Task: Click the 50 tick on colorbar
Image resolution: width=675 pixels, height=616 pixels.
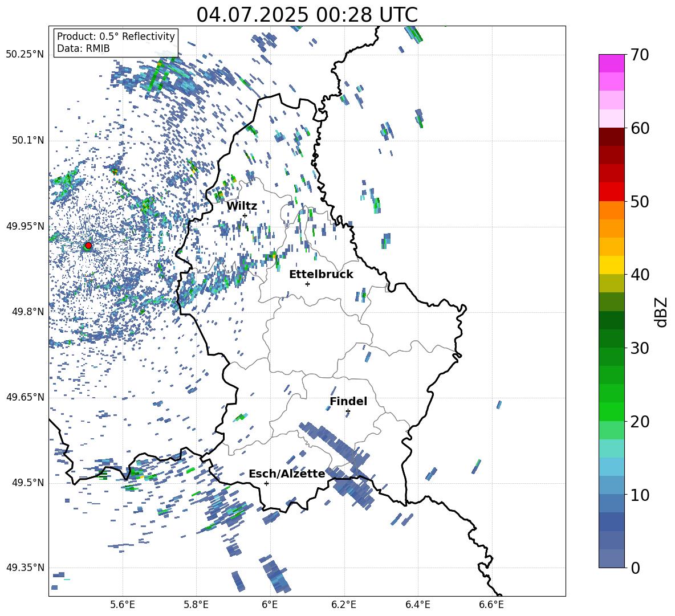Action: coord(639,201)
